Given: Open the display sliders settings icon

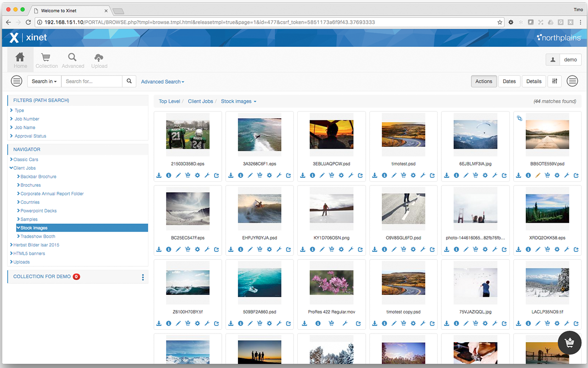Looking at the screenshot, I should point(555,81).
